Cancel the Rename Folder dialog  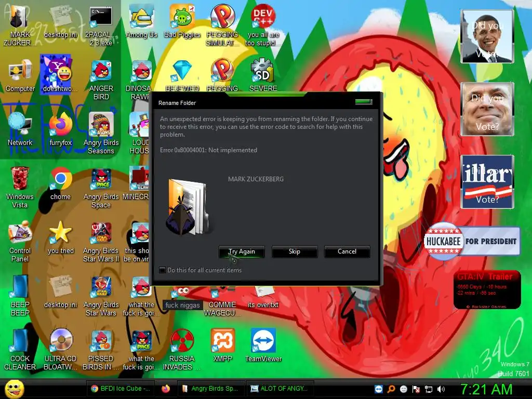tap(347, 251)
